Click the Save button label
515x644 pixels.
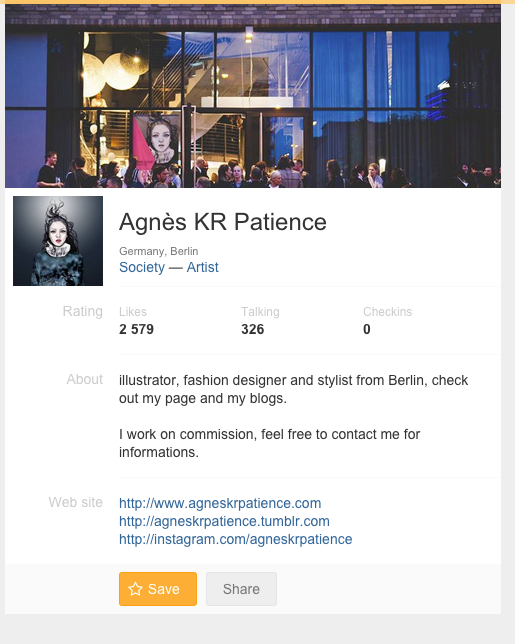[x=163, y=589]
